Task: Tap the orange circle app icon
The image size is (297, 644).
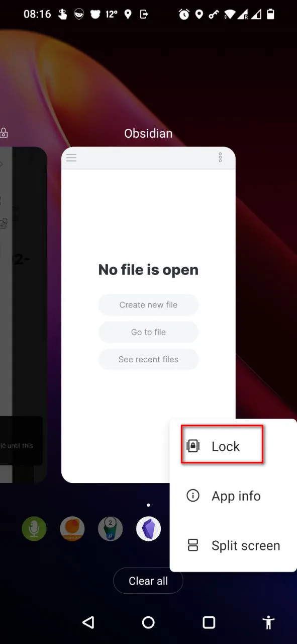Action: click(72, 529)
